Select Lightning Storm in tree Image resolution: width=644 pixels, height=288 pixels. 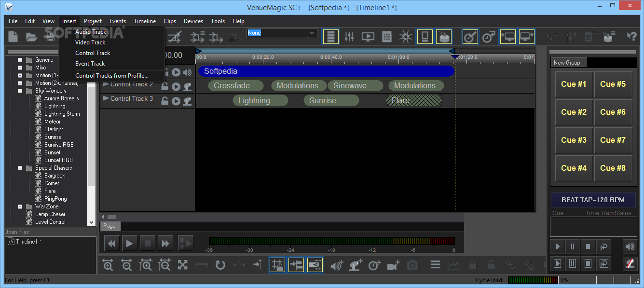[62, 114]
